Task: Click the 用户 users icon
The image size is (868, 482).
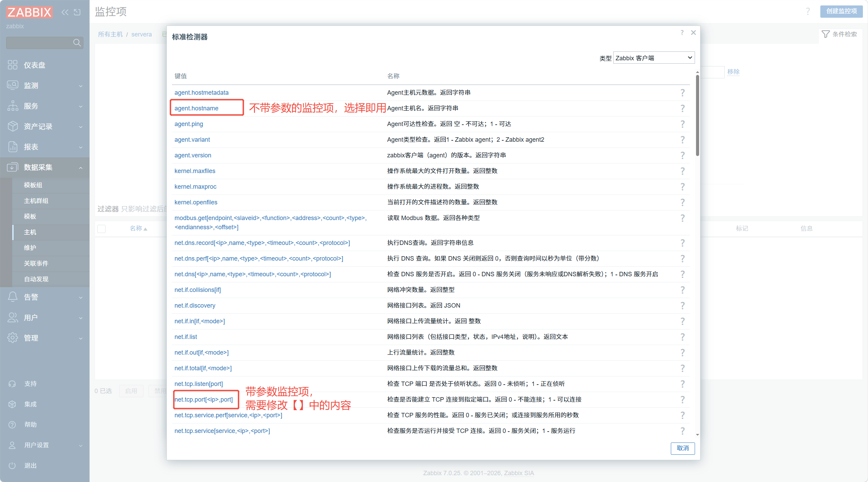Action: [x=13, y=317]
